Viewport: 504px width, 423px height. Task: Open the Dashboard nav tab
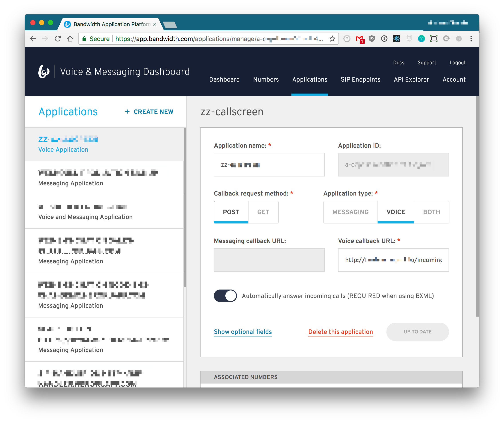tap(224, 79)
